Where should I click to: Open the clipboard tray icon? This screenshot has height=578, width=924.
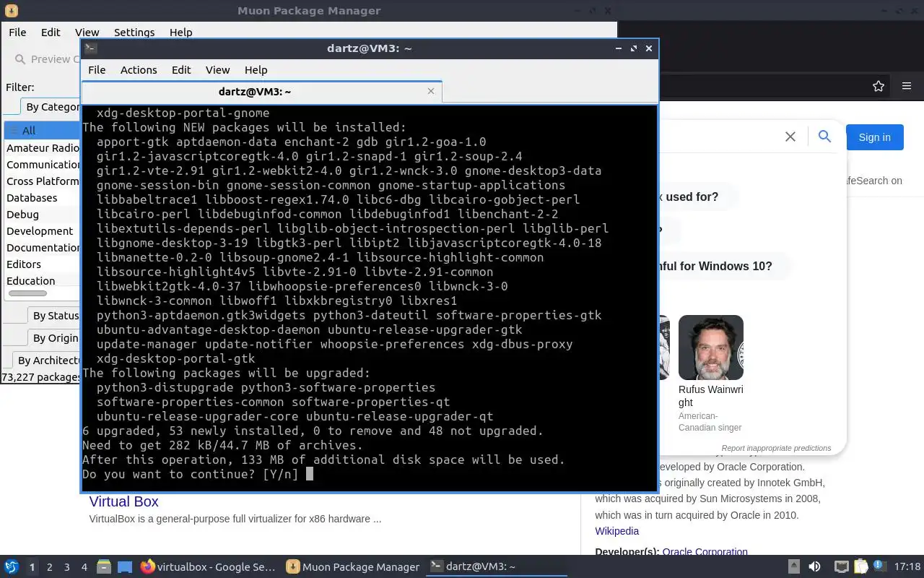pyautogui.click(x=860, y=567)
